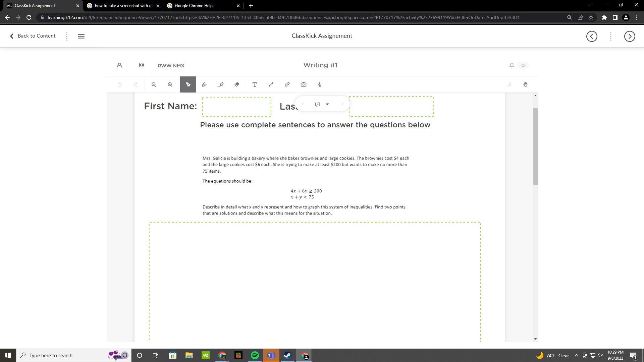Activate the text box tool
This screenshot has width=644, height=362.
(x=255, y=84)
